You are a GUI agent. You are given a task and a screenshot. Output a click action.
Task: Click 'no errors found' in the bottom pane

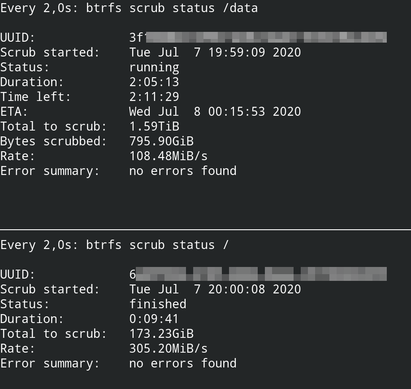pos(183,363)
